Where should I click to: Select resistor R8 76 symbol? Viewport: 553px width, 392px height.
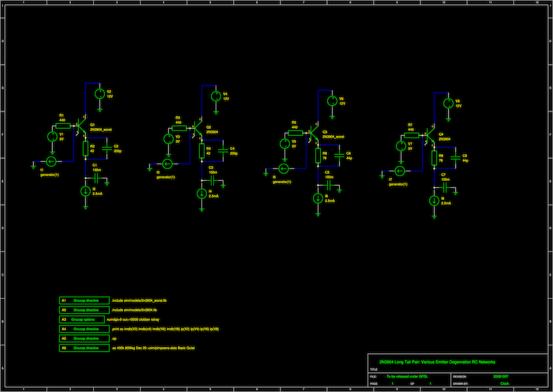pos(434,158)
